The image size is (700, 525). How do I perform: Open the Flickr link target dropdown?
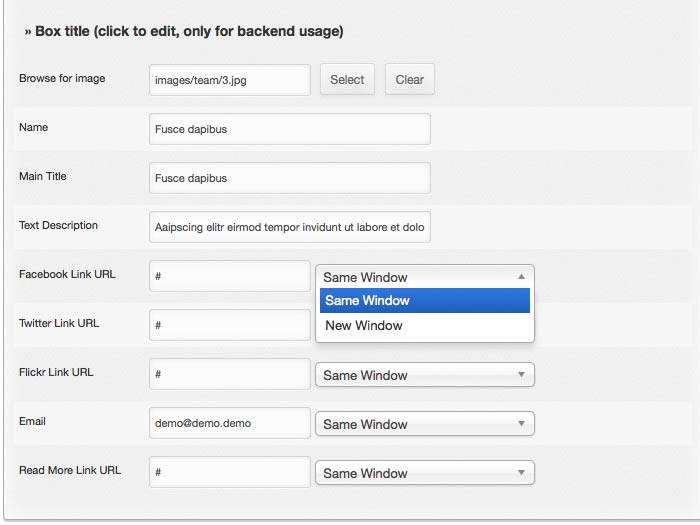pyautogui.click(x=424, y=375)
